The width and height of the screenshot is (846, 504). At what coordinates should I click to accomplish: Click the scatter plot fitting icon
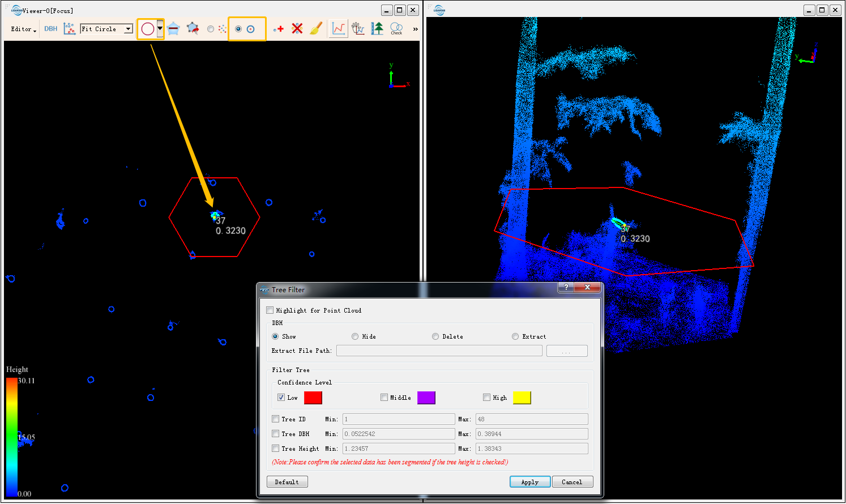click(70, 29)
